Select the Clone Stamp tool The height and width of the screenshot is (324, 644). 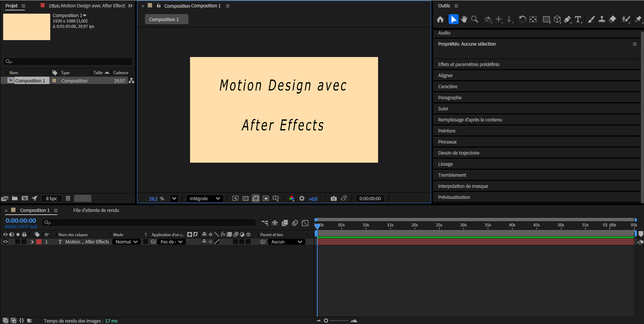pos(602,19)
